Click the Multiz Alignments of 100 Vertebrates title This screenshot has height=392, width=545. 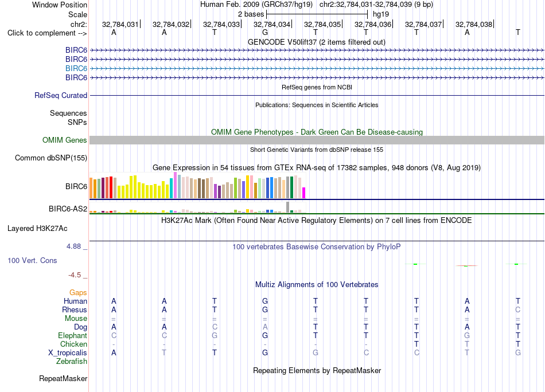point(317,285)
